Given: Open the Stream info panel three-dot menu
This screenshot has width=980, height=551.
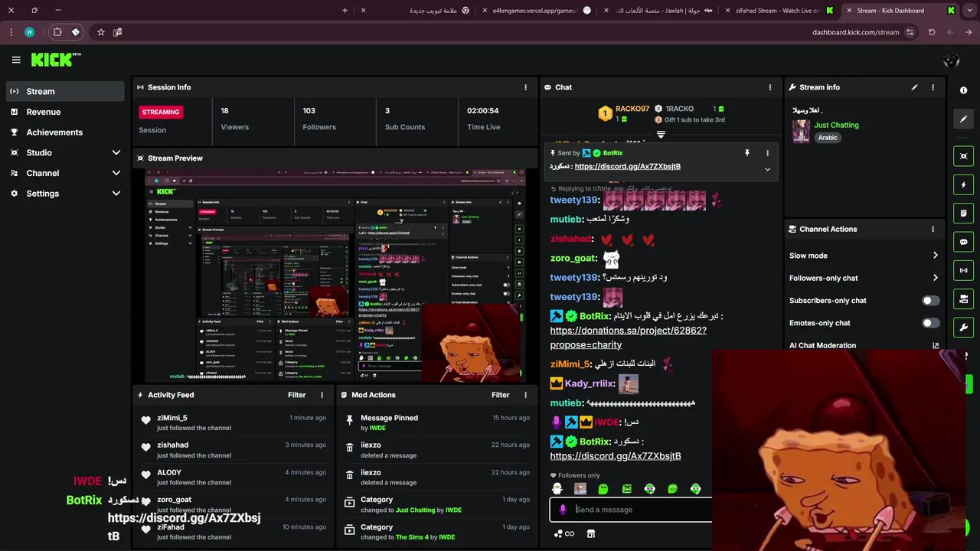Looking at the screenshot, I should (933, 87).
